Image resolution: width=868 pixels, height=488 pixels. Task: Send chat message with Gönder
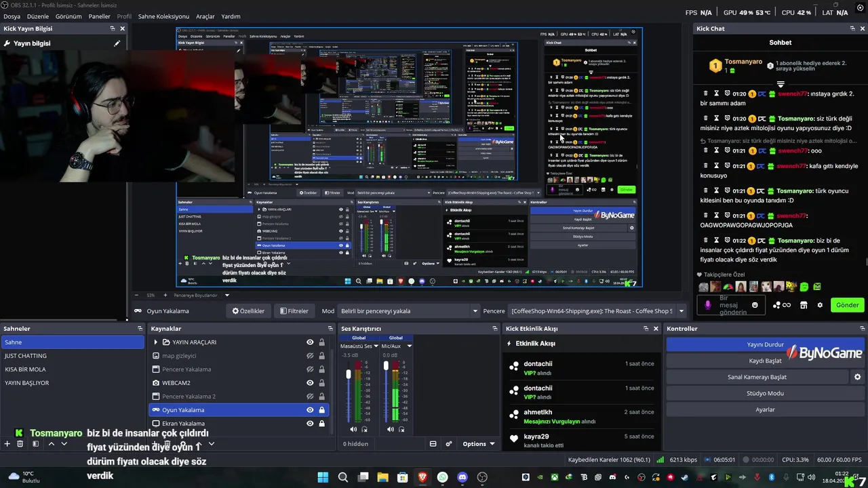(847, 305)
